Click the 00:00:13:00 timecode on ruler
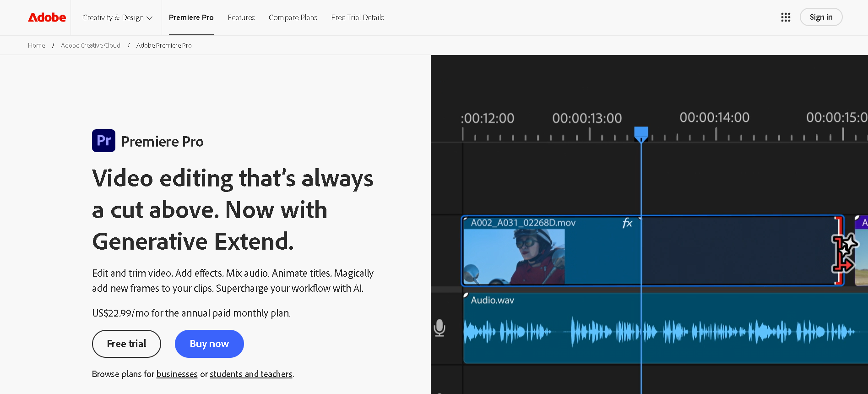The height and width of the screenshot is (394, 868). (x=587, y=118)
